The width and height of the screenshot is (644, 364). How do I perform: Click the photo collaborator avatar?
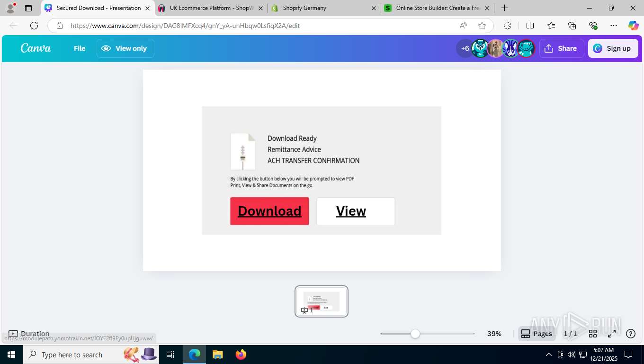[495, 48]
